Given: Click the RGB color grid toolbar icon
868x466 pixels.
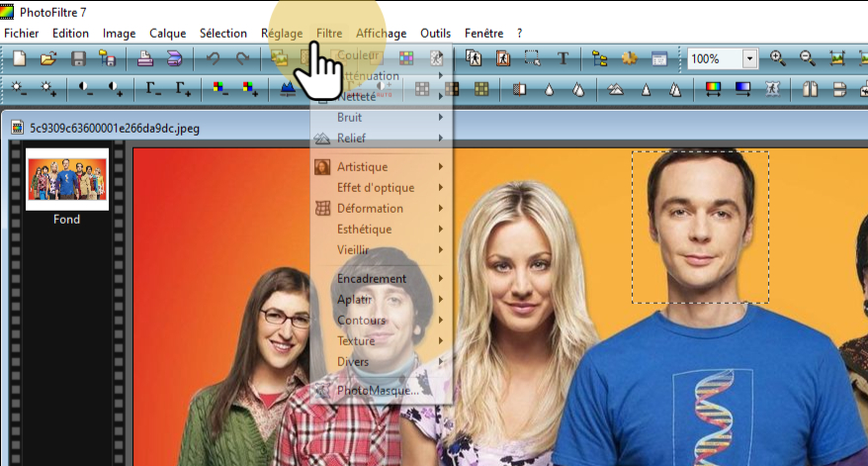Looking at the screenshot, I should tap(406, 58).
